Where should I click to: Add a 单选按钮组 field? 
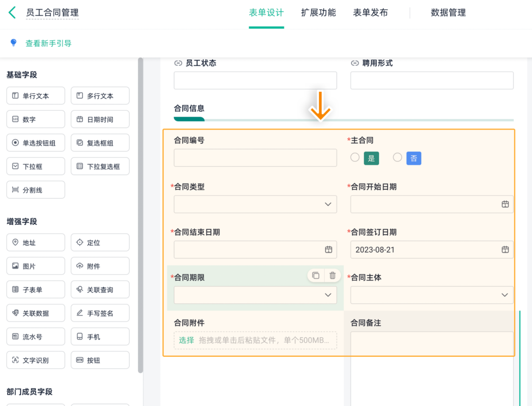pos(35,143)
